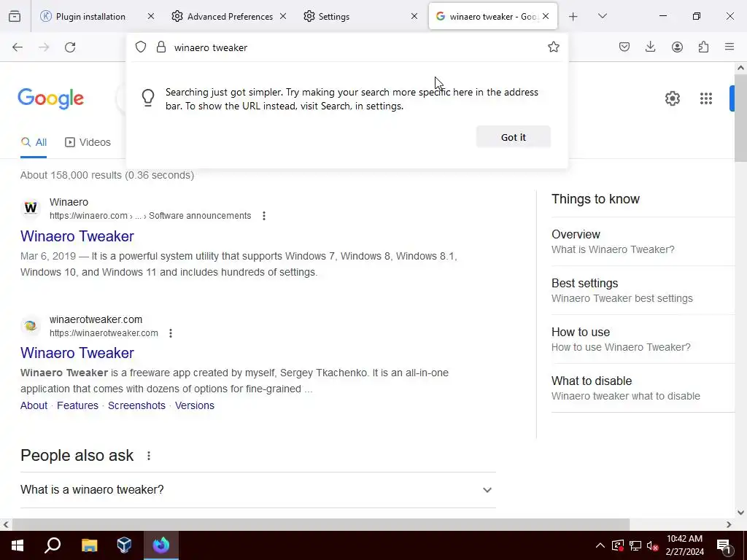Image resolution: width=747 pixels, height=560 pixels.
Task: Bookmark this page with the star
Action: 553,47
